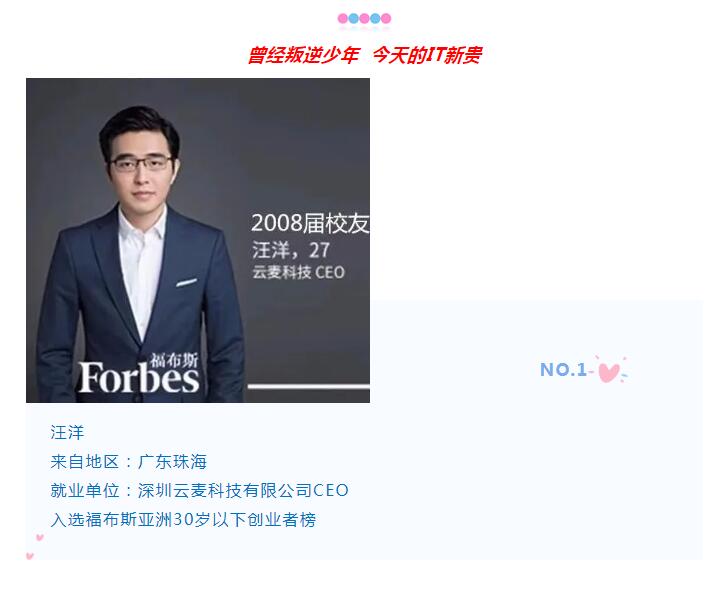Click the colored dots divider at top
The width and height of the screenshot is (724, 590).
pos(364,18)
